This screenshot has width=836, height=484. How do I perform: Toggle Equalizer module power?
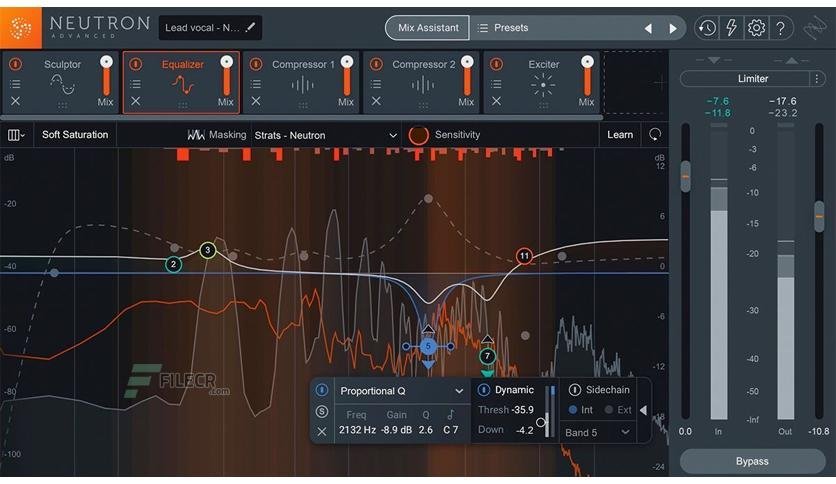pyautogui.click(x=135, y=64)
